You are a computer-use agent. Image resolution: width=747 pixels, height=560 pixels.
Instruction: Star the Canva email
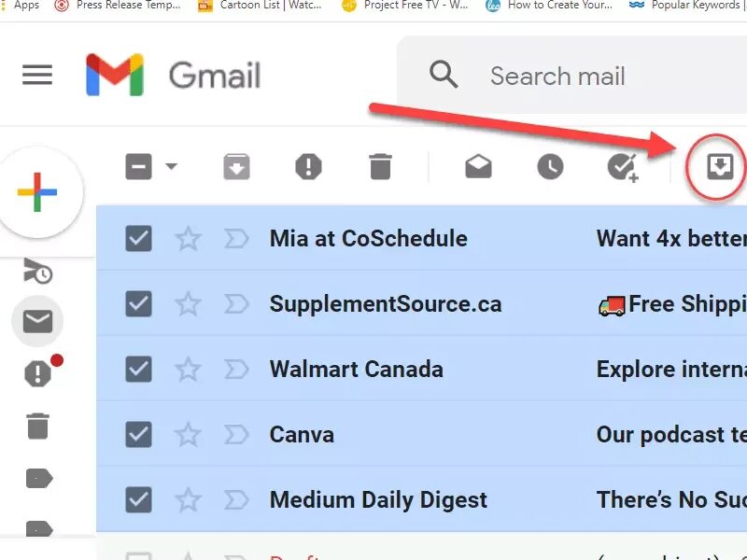point(189,434)
